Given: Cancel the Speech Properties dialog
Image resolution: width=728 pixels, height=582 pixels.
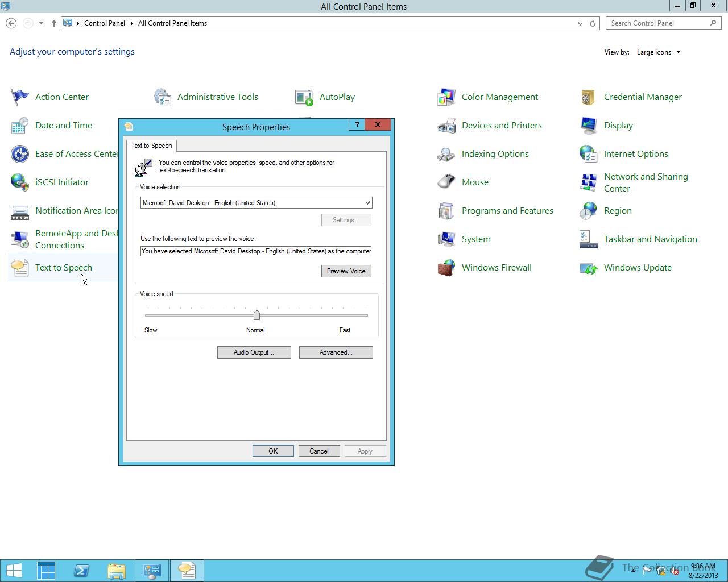Looking at the screenshot, I should click(x=318, y=451).
